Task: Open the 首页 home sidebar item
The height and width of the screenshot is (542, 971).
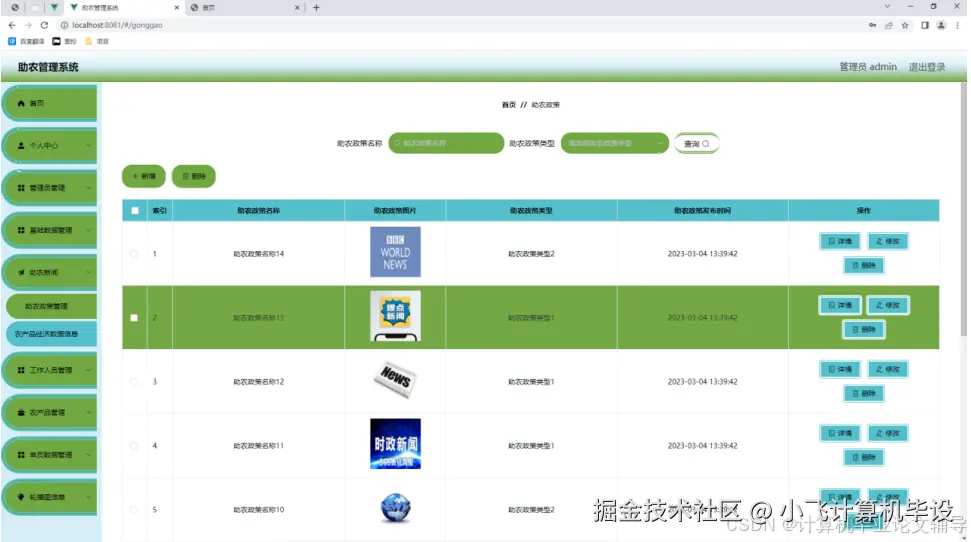Action: coord(50,103)
